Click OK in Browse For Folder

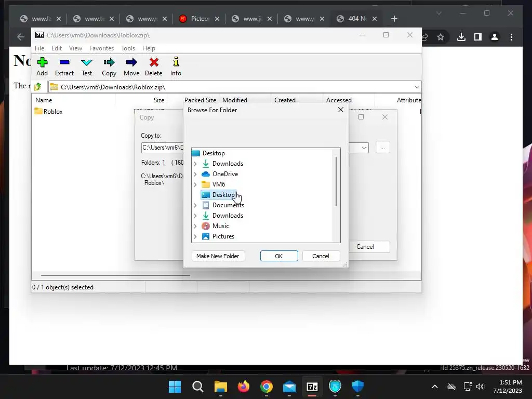pos(279,256)
